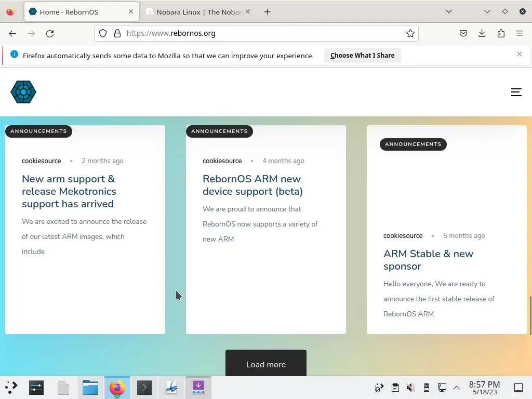532x399 pixels.
Task: Click the forward navigation arrow
Action: (31, 33)
